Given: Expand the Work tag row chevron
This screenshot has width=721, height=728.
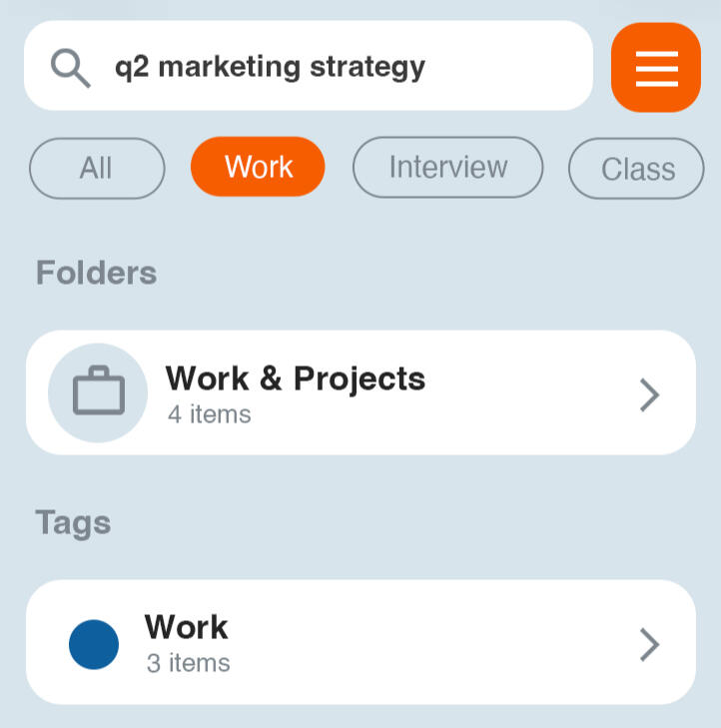Looking at the screenshot, I should pyautogui.click(x=650, y=644).
